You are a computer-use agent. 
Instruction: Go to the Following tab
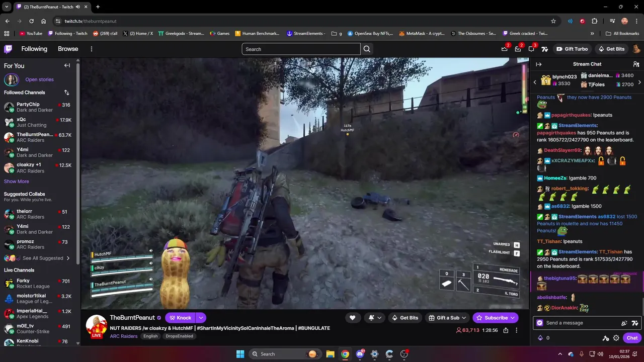tap(34, 49)
